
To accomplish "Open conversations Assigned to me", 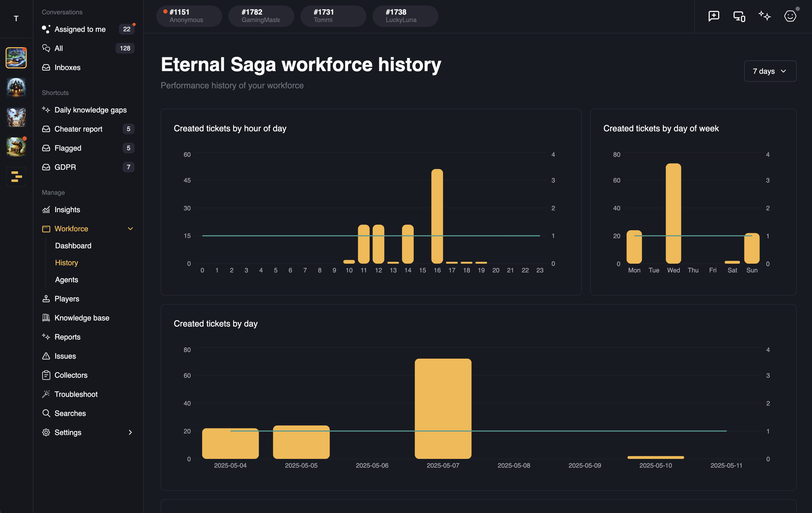I will pos(80,29).
